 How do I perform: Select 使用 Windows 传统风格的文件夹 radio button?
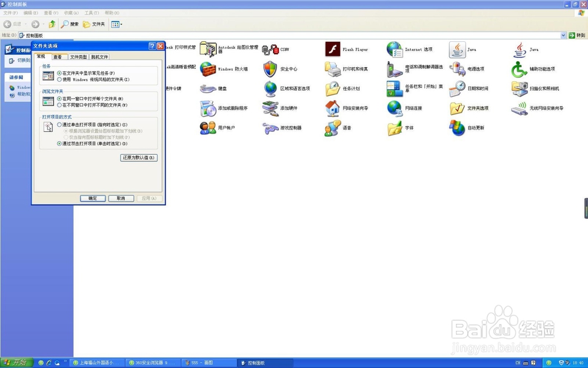tap(59, 79)
